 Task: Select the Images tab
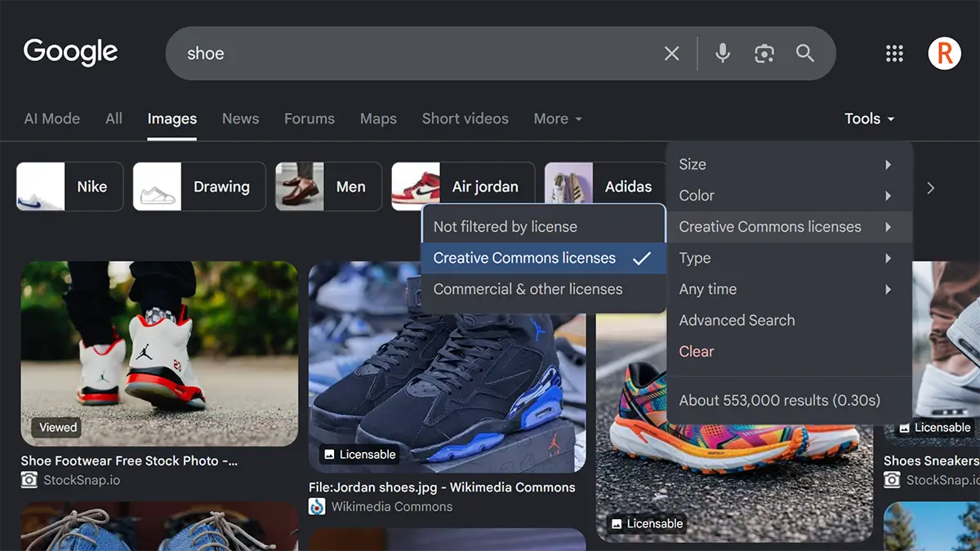click(x=172, y=118)
